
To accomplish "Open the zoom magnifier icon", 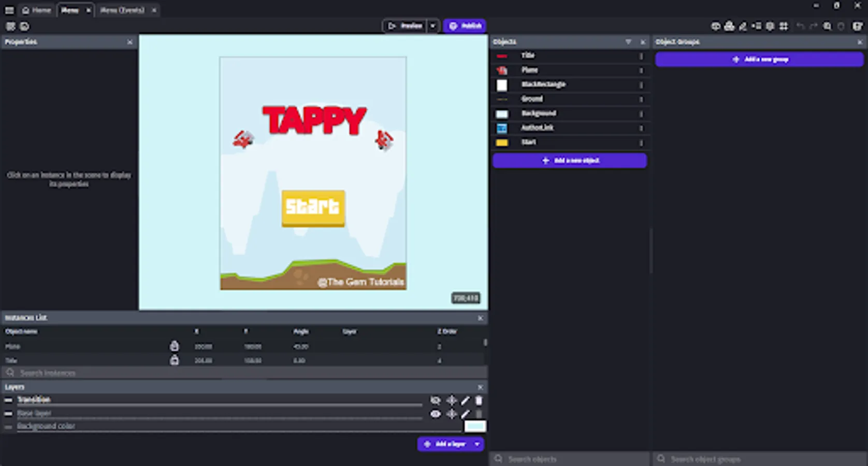I will 828,26.
